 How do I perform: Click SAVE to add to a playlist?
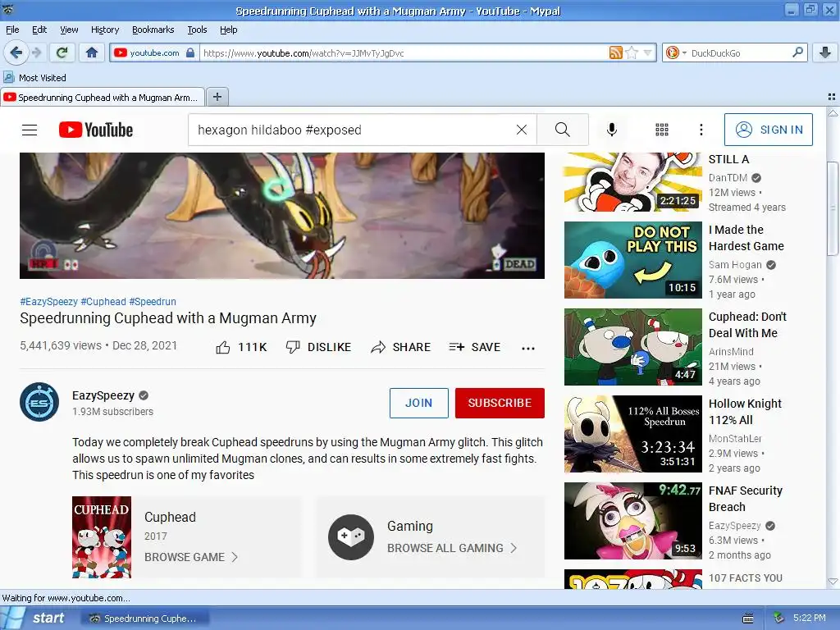(475, 347)
